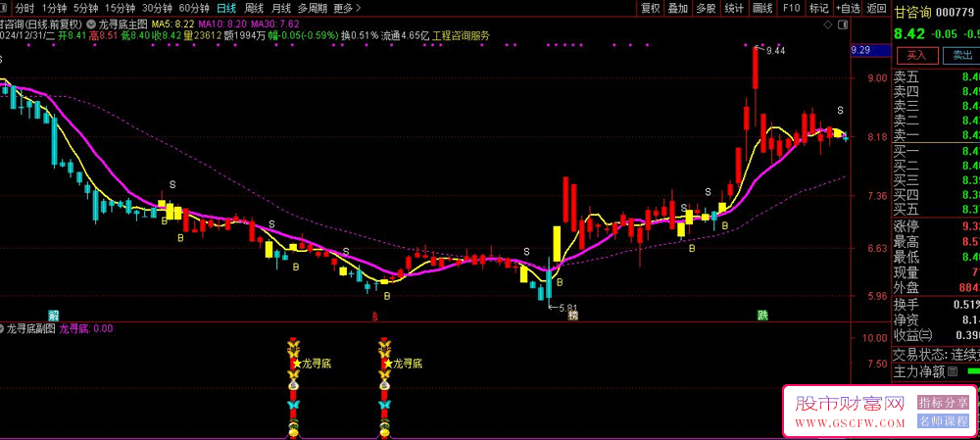980x440 pixels.
Task: Select the 卖一 order book row
Action: [x=936, y=135]
